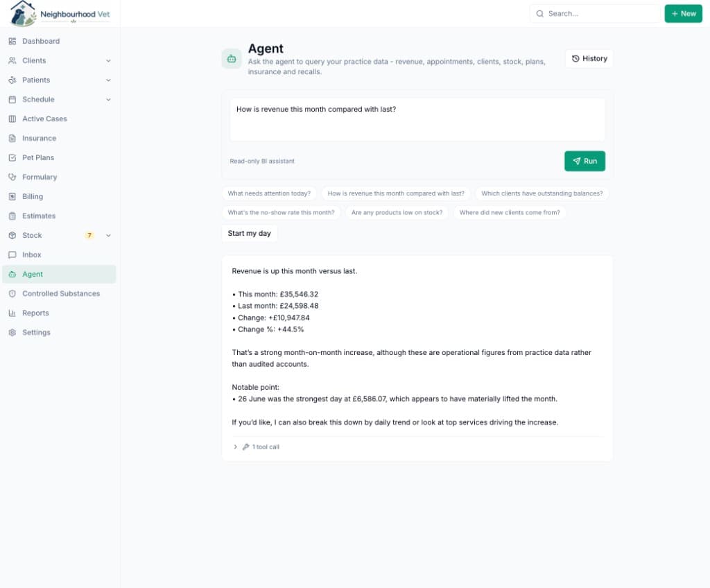Click 'Change: +£10,947.84' line
Screen dimensions: 710x588
271,318
